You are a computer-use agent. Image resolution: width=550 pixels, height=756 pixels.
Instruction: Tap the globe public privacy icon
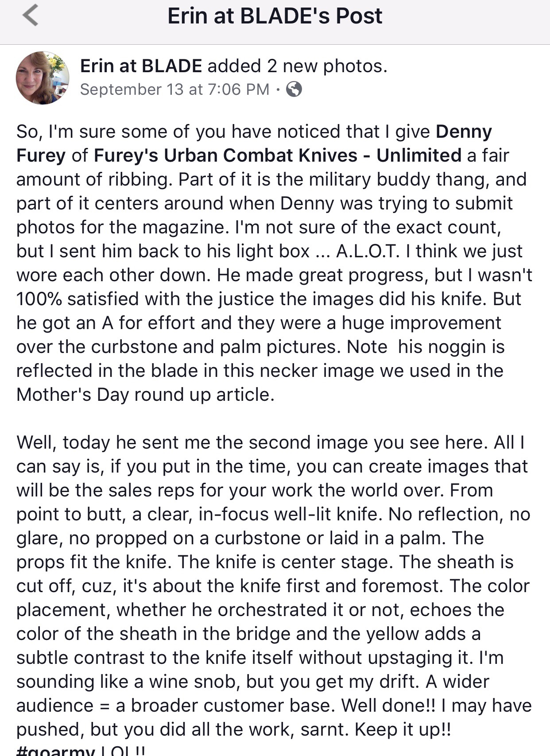[294, 89]
